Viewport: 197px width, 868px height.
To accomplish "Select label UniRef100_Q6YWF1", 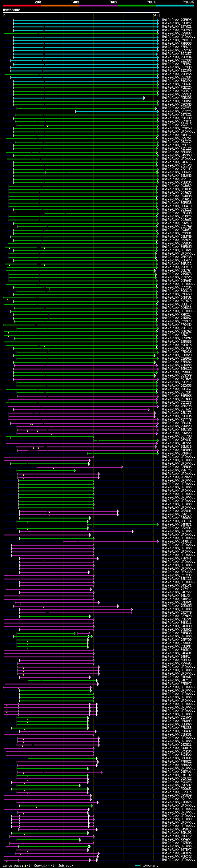I will pos(176,121).
